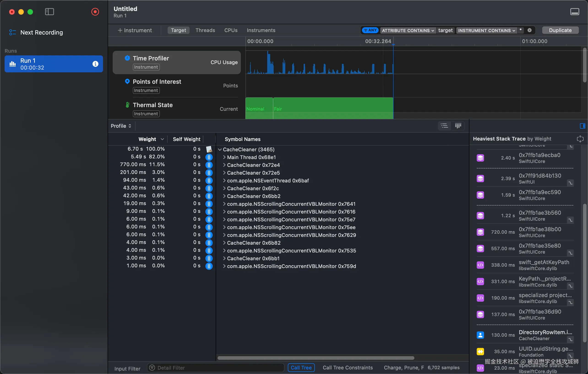Click the Time Profiler instrument icon

(x=127, y=58)
